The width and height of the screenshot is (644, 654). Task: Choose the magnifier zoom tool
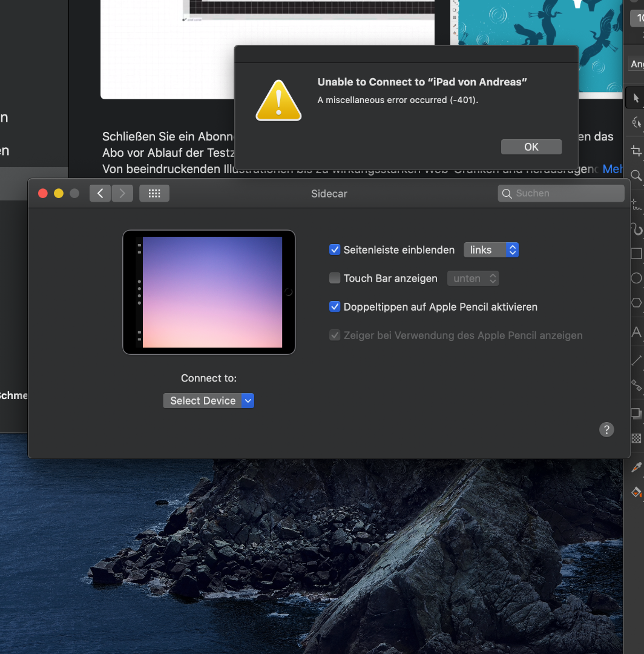637,175
